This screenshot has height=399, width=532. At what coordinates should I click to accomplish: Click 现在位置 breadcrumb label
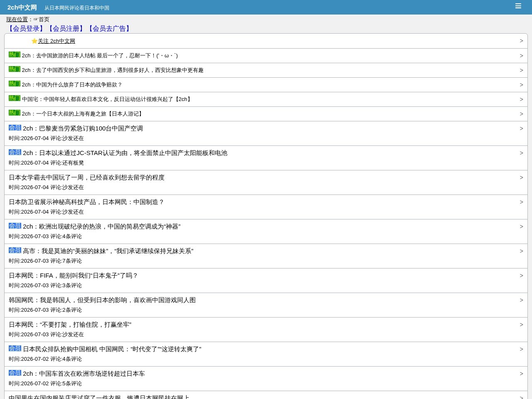(x=17, y=20)
